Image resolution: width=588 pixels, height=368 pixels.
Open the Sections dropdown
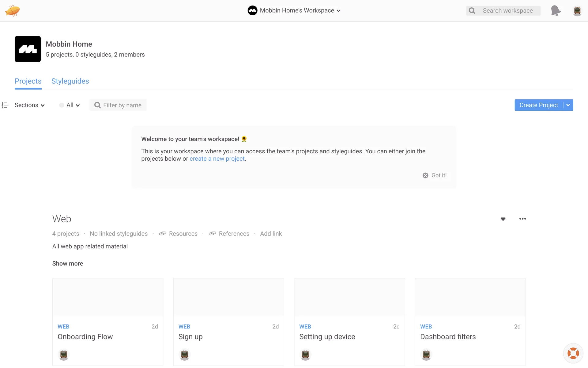coord(30,105)
